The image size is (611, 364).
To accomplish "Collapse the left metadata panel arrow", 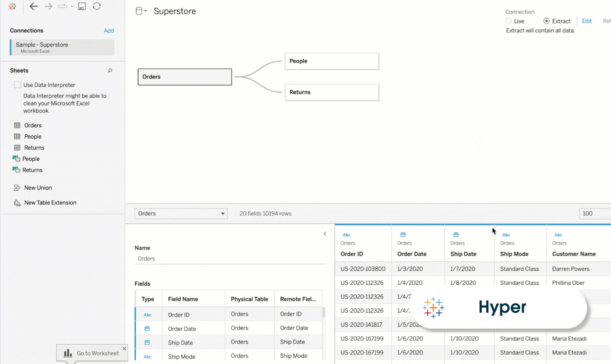I will (325, 233).
